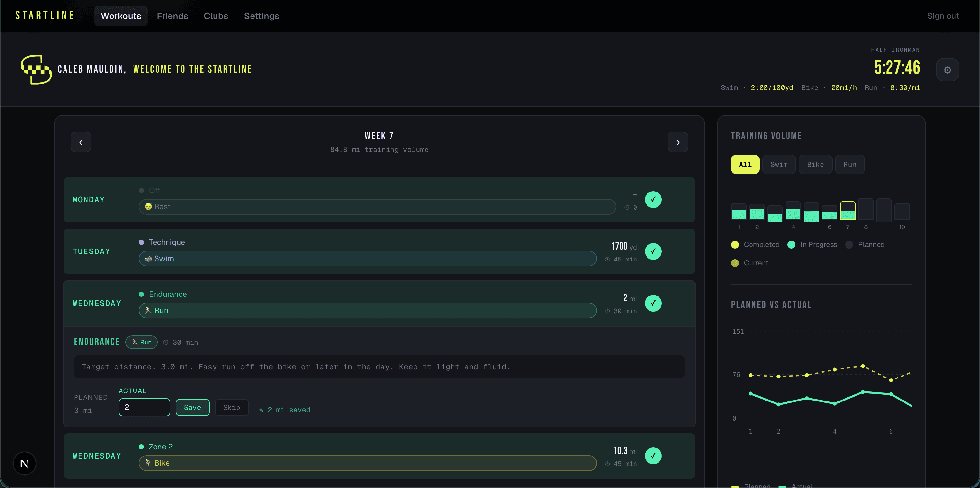This screenshot has height=488, width=980.
Task: Focus the Actual distance input field
Action: (x=145, y=407)
